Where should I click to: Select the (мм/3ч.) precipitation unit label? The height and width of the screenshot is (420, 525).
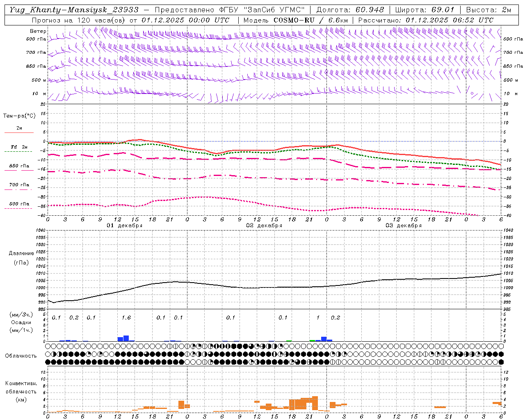[x=21, y=315]
